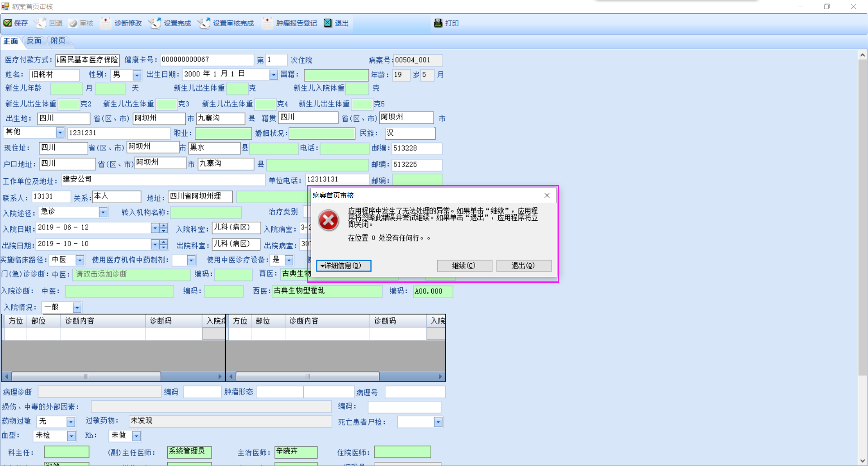The height and width of the screenshot is (466, 868).
Task: Click the down arrow of the vertical scrollbar
Action: [863, 461]
